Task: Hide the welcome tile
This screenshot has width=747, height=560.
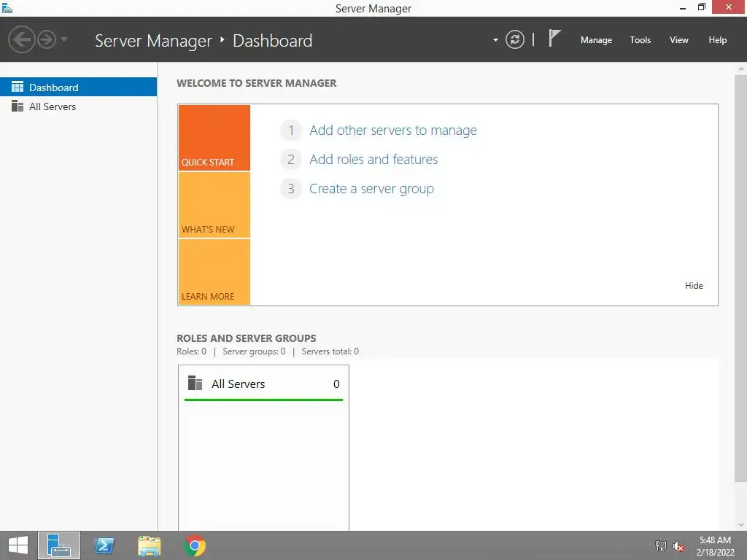Action: point(694,285)
